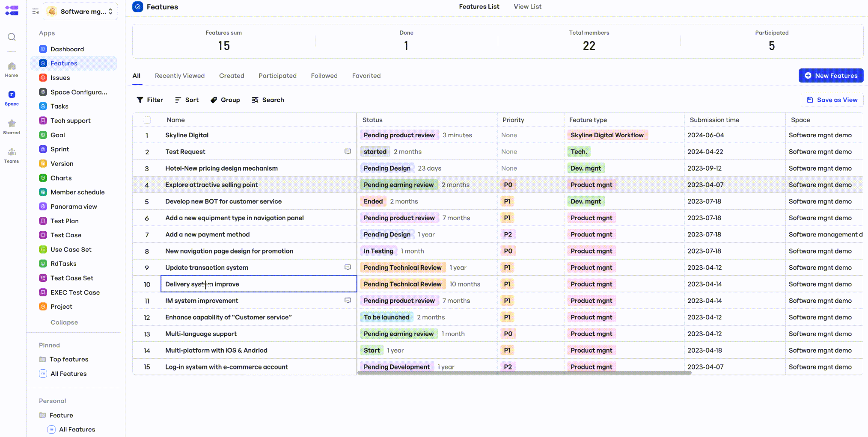Open the search icon in left rail

[12, 37]
